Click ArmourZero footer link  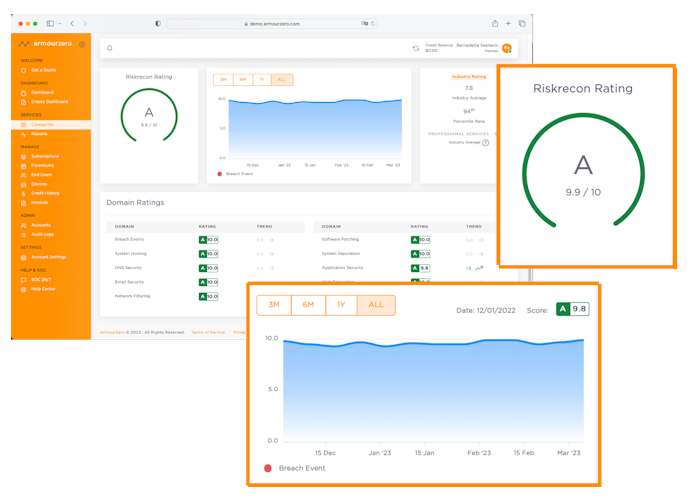tap(112, 332)
